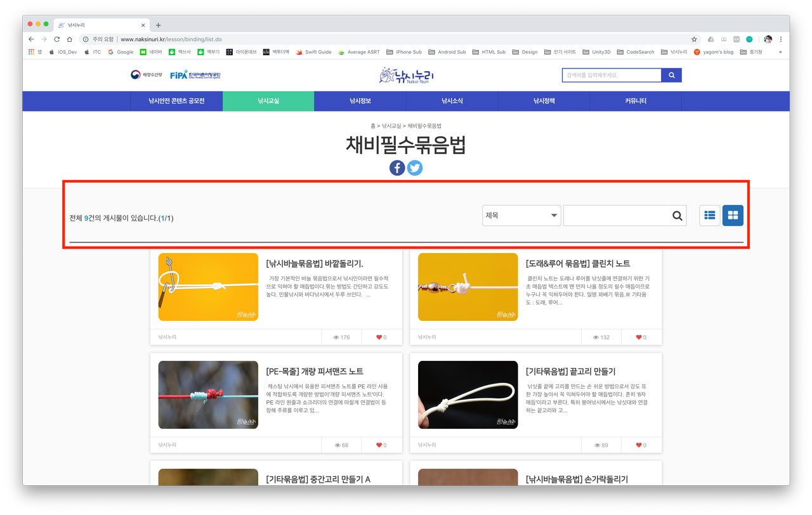Image resolution: width=812 pixels, height=515 pixels.
Task: Open the overflow chevron on the bookmarks bar
Action: (780, 51)
